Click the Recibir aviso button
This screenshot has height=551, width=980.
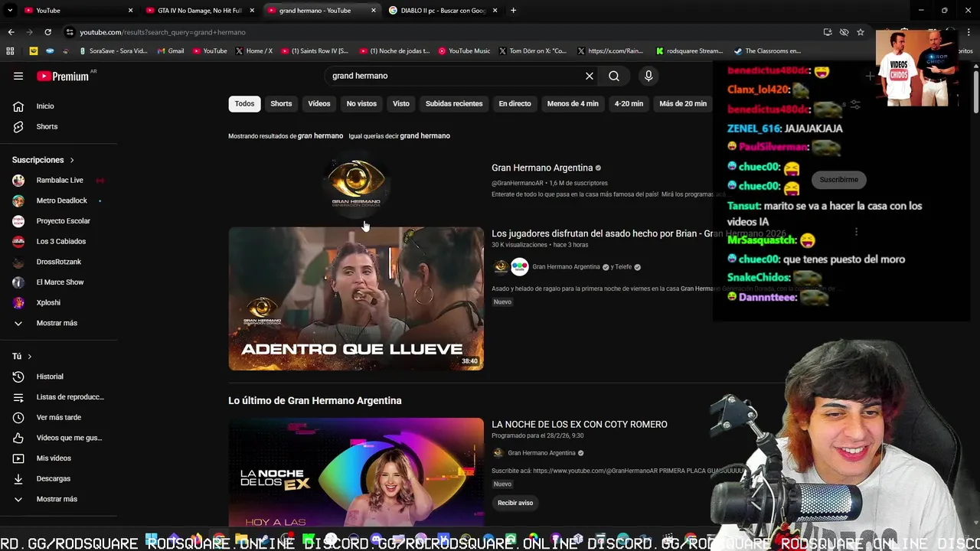tap(515, 503)
